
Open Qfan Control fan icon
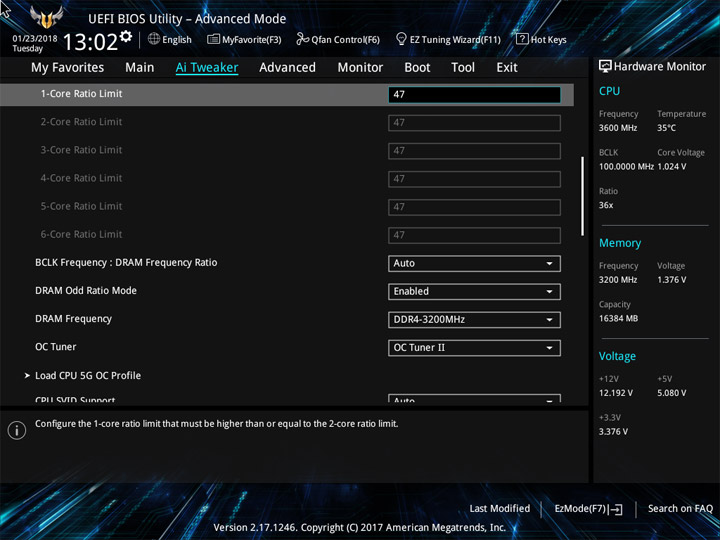pos(302,39)
